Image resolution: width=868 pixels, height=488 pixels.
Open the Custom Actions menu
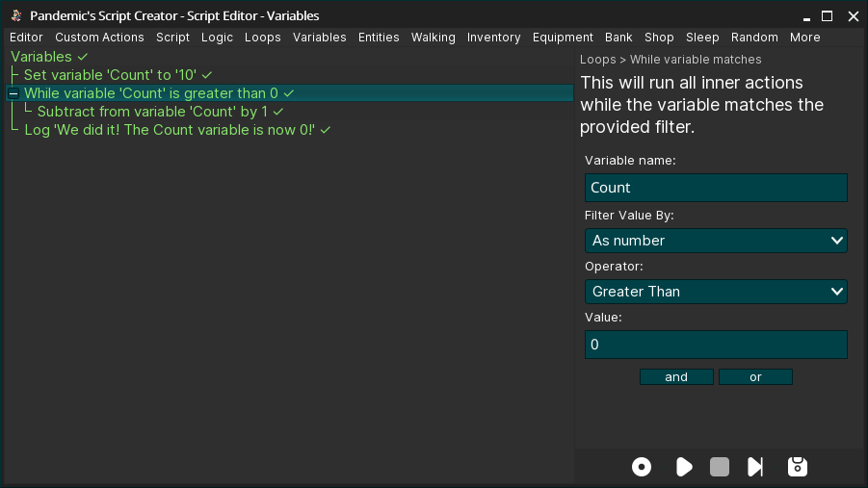pyautogui.click(x=99, y=38)
